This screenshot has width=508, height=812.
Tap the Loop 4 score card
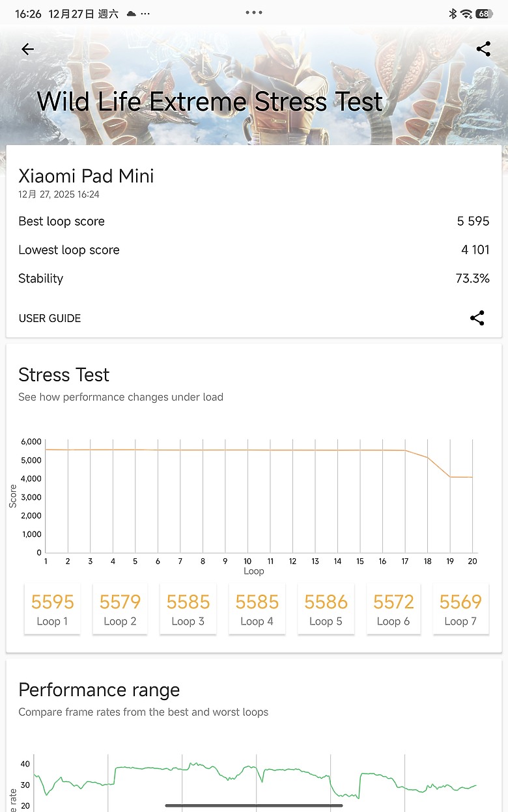pyautogui.click(x=257, y=608)
